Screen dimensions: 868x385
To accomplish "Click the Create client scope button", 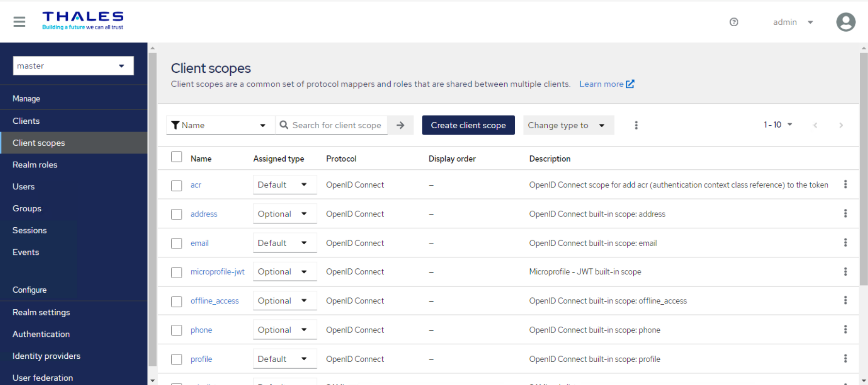I will pyautogui.click(x=468, y=125).
